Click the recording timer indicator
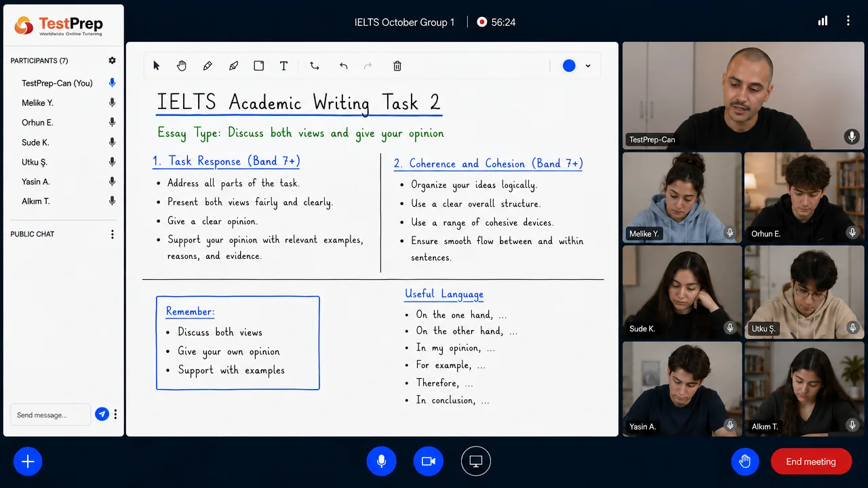868x488 pixels. pyautogui.click(x=496, y=22)
